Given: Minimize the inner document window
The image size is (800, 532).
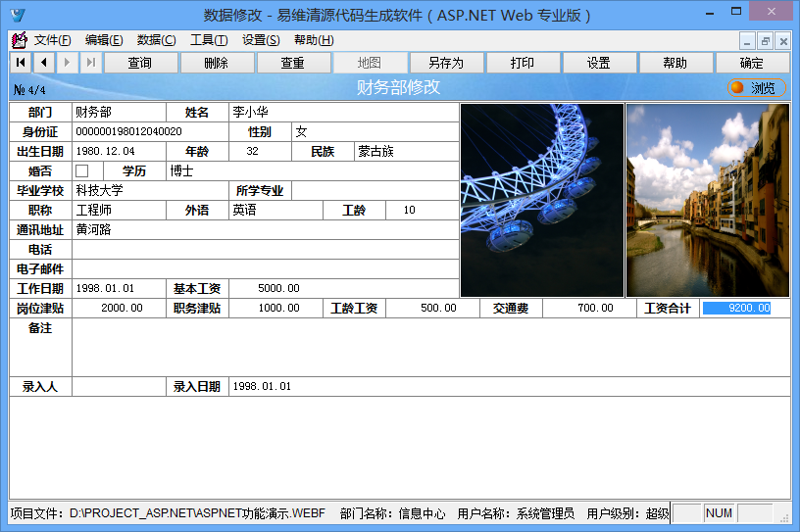Looking at the screenshot, I should click(748, 41).
